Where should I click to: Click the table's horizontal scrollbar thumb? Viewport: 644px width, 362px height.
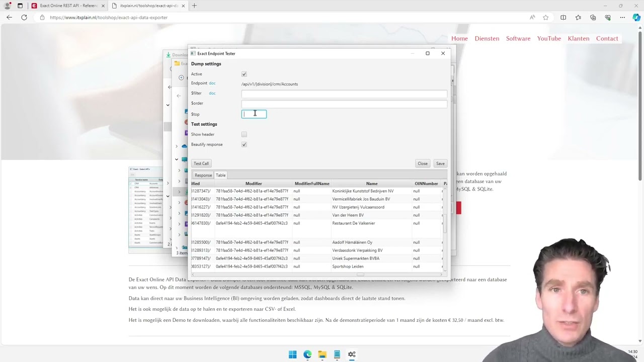point(360,275)
